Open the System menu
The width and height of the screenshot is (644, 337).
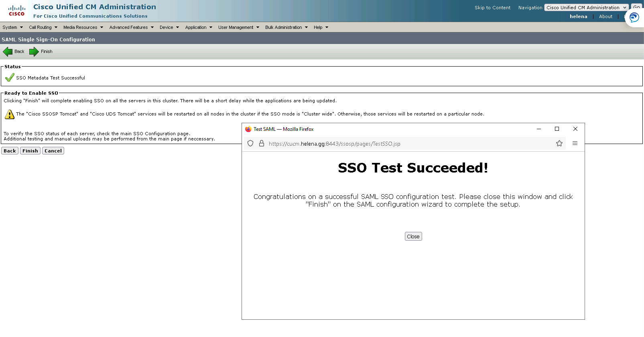click(x=12, y=28)
